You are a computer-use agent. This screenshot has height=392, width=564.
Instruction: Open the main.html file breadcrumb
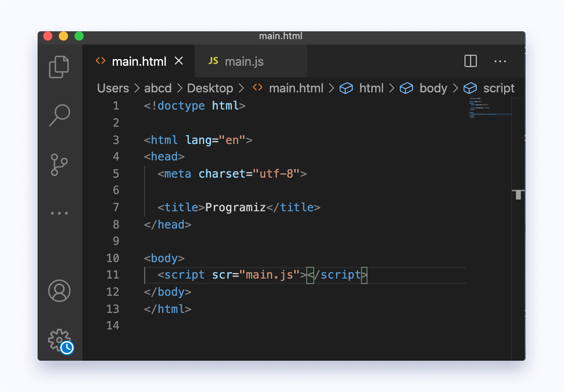pyautogui.click(x=296, y=88)
